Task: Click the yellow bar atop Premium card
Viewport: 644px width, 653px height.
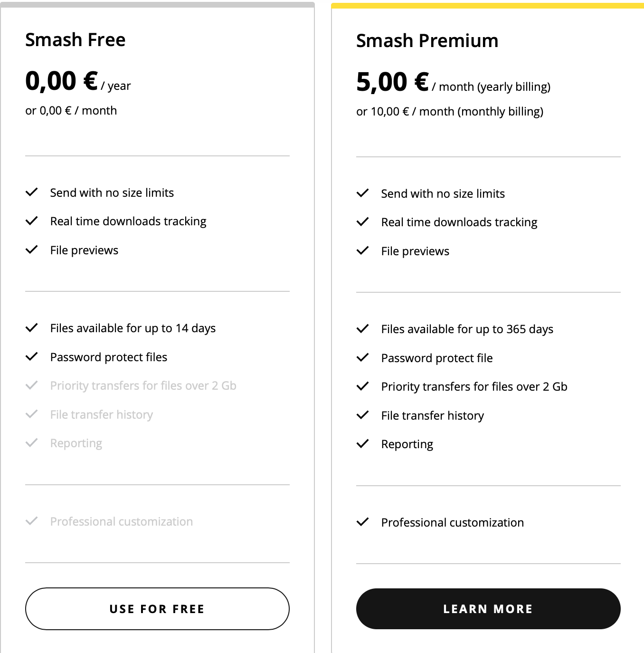Action: coord(487,6)
